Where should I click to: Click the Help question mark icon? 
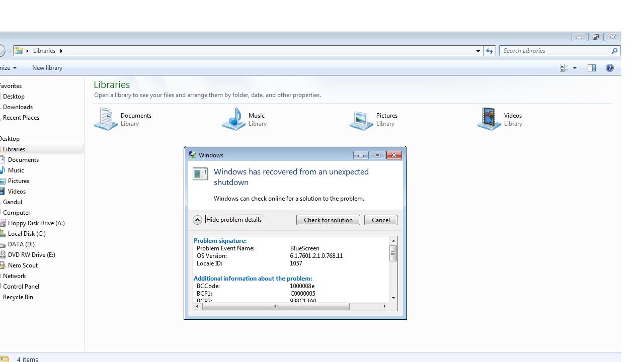(609, 68)
